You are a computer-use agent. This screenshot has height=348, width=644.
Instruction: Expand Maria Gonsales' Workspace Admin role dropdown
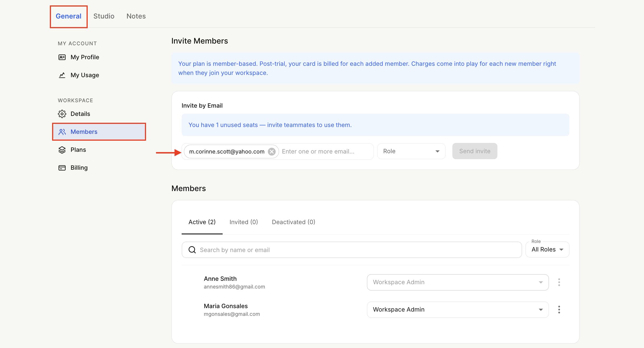[458, 310]
